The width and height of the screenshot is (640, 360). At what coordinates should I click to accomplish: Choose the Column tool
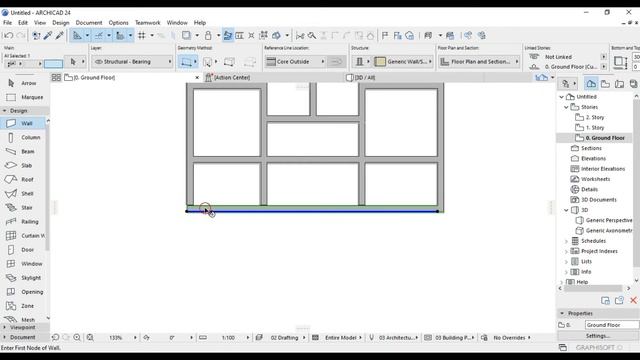(x=24, y=138)
